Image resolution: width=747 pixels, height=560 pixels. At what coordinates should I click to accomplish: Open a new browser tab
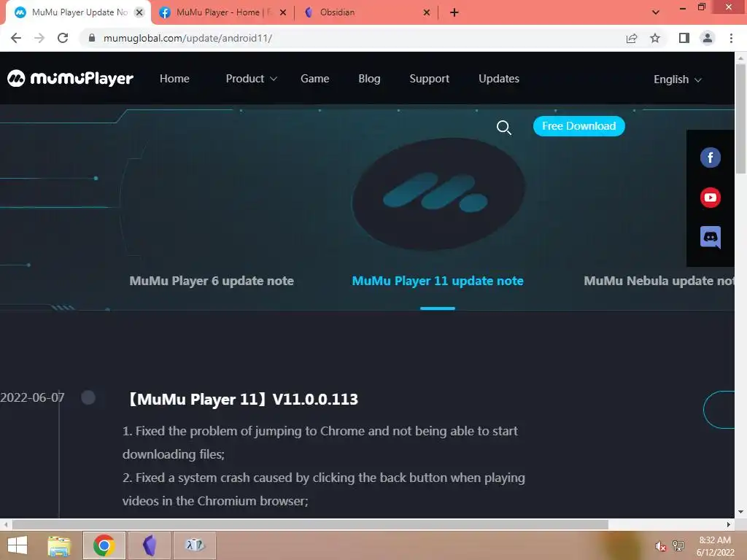pos(454,12)
